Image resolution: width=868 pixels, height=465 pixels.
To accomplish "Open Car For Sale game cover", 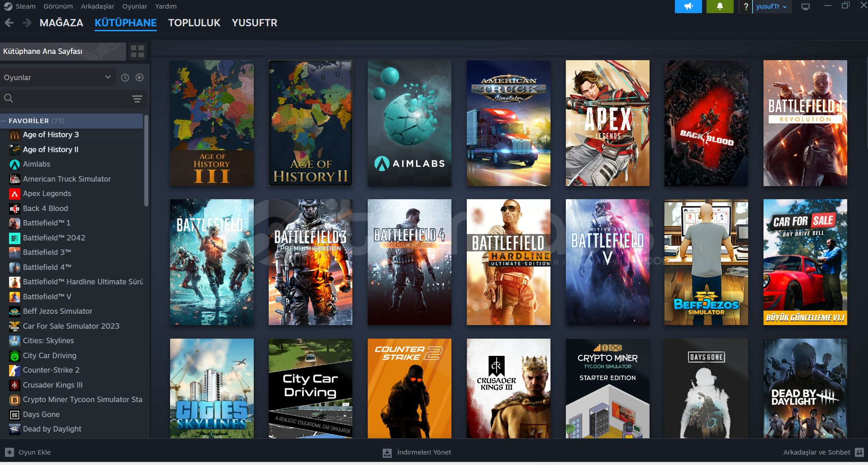I will pos(805,262).
